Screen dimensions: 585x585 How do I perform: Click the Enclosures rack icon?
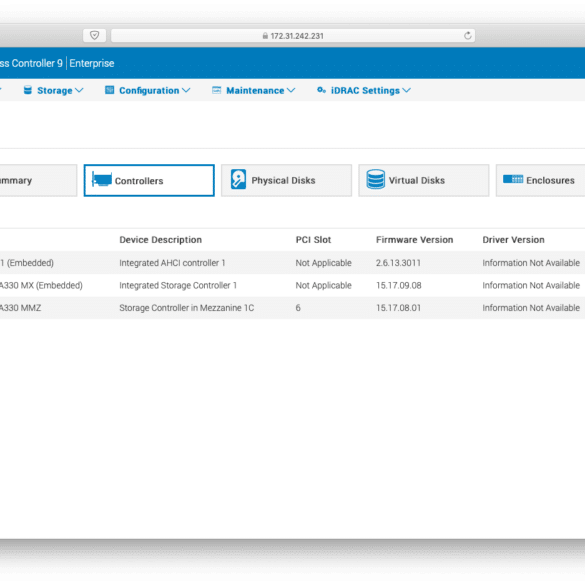tap(513, 179)
